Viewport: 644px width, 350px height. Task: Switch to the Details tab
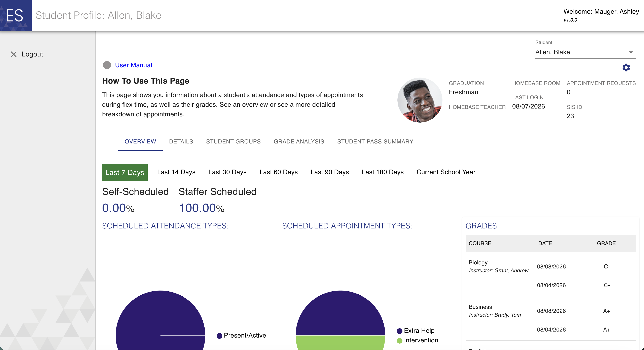point(181,141)
